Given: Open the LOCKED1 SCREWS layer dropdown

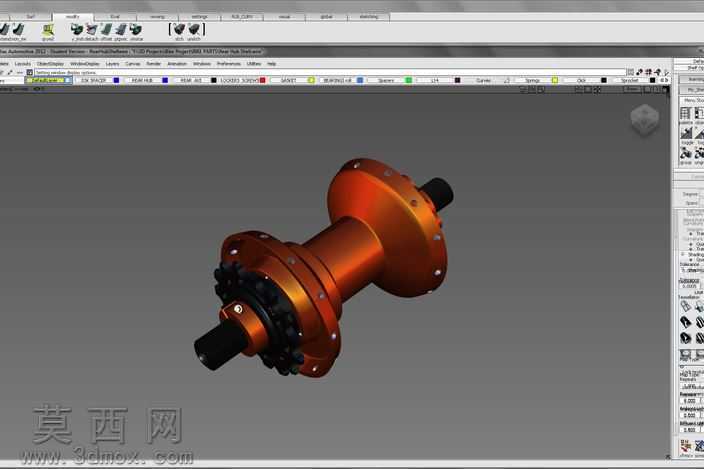Looking at the screenshot, I should [x=240, y=80].
